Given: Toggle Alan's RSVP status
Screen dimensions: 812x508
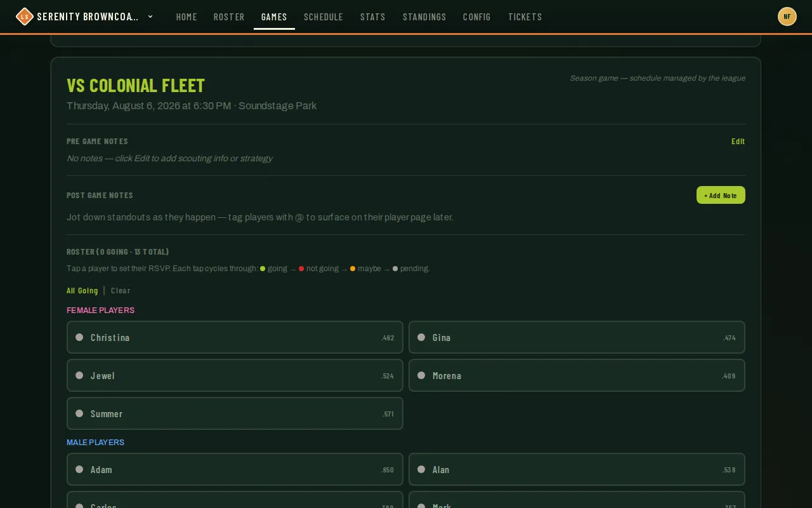Looking at the screenshot, I should pos(577,469).
